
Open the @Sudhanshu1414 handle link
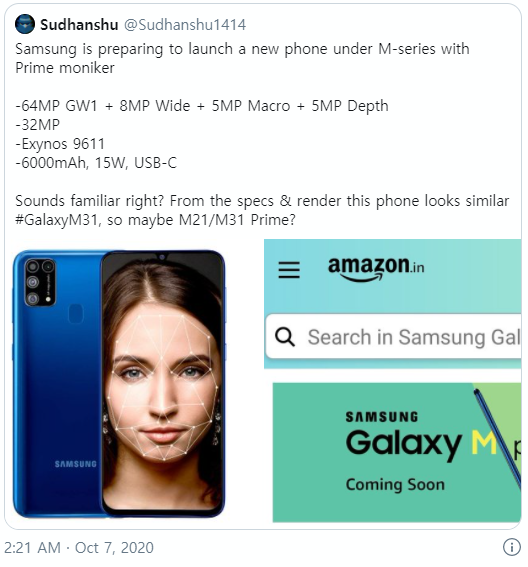185,25
